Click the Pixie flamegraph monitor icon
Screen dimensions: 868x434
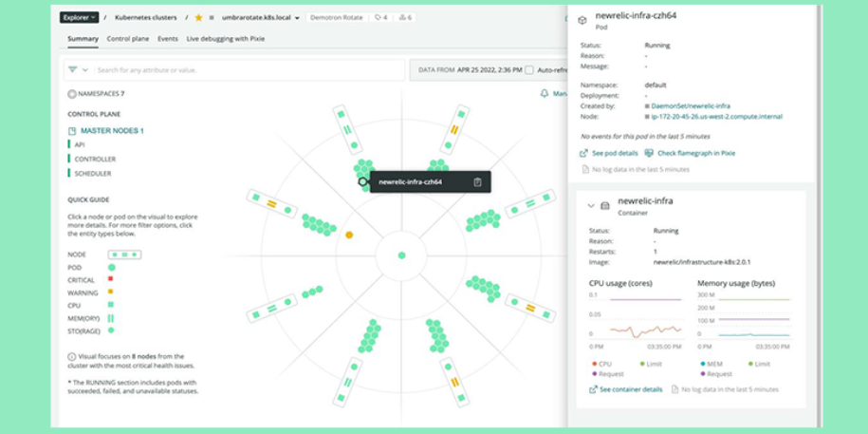coord(649,153)
